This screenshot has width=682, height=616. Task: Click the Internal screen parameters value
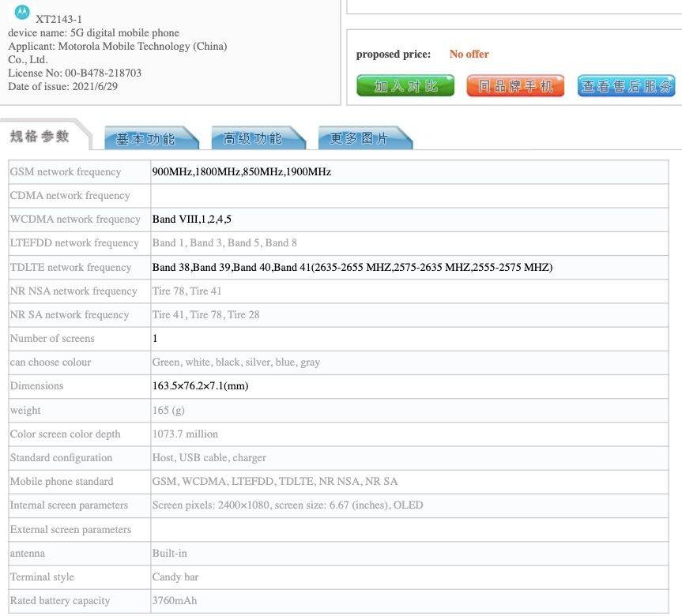[x=288, y=505]
